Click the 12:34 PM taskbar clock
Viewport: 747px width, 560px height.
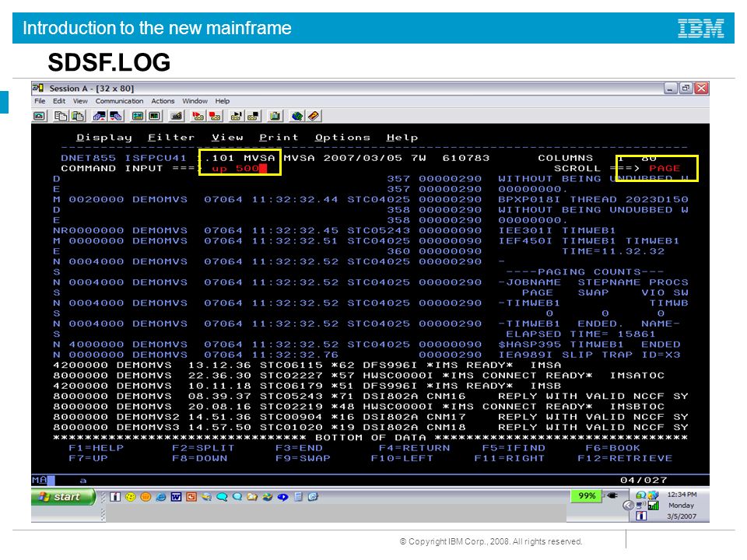pos(682,495)
